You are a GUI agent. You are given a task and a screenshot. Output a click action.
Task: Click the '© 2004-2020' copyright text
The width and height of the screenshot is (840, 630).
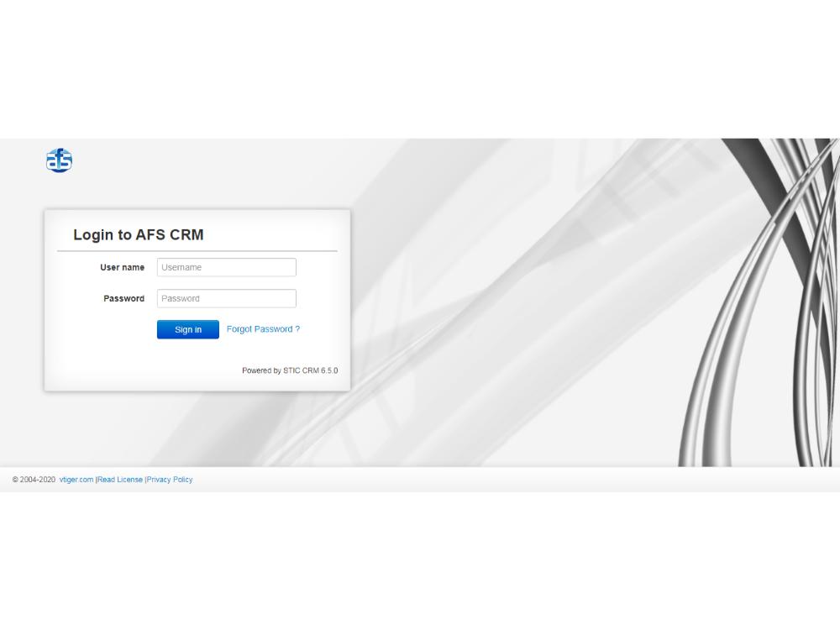(34, 480)
